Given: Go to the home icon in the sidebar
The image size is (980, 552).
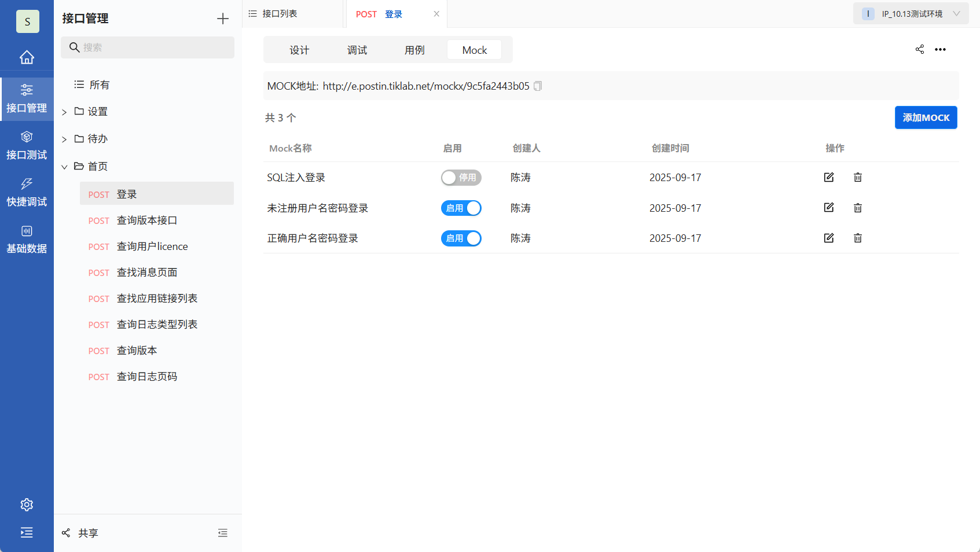Looking at the screenshot, I should click(x=27, y=57).
